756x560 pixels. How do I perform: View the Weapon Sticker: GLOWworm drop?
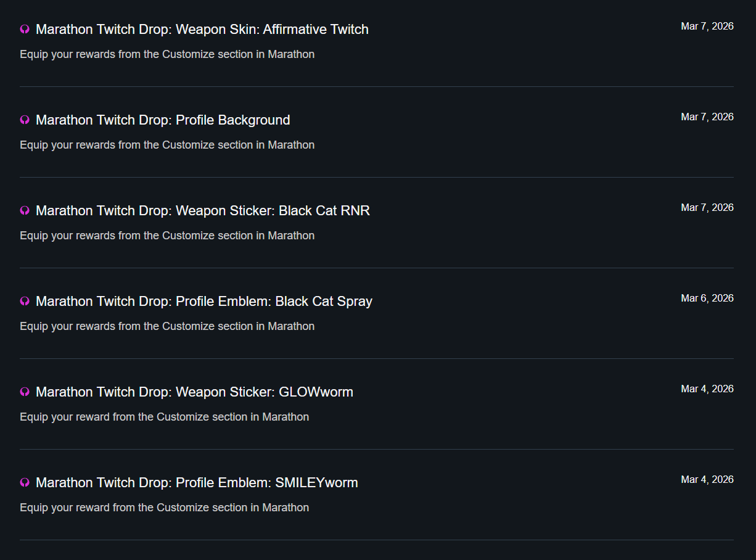coord(194,392)
